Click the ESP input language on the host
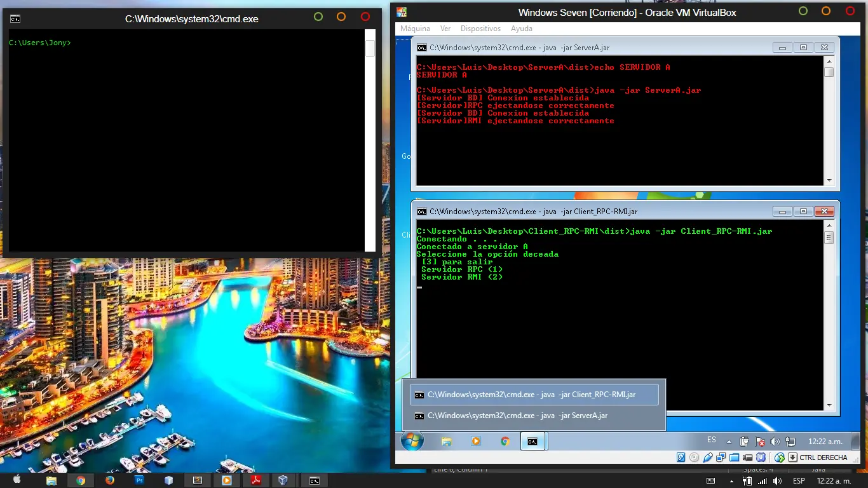The height and width of the screenshot is (488, 868). point(799,480)
